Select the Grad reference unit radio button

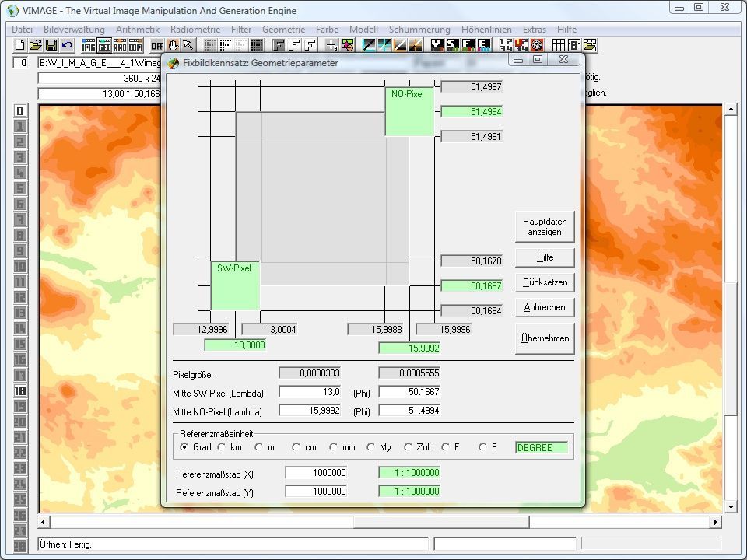click(x=184, y=447)
